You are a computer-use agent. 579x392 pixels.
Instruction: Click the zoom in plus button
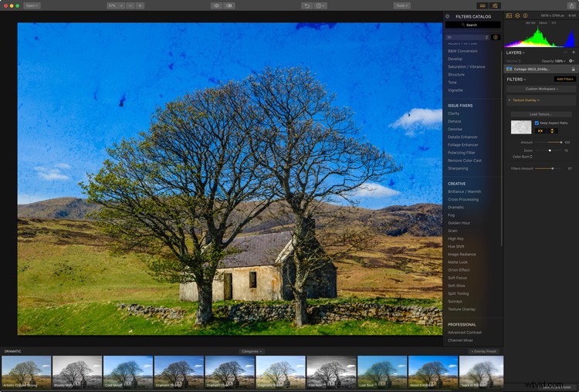[140, 5]
